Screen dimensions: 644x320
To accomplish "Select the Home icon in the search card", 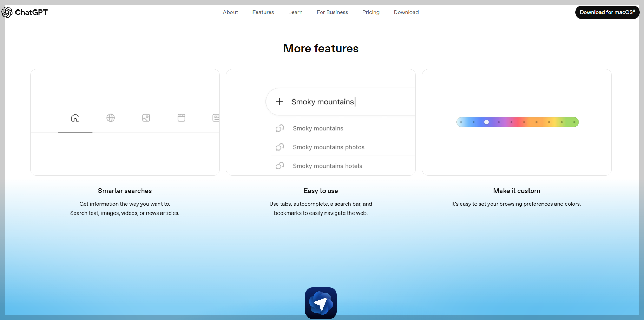I will 75,118.
